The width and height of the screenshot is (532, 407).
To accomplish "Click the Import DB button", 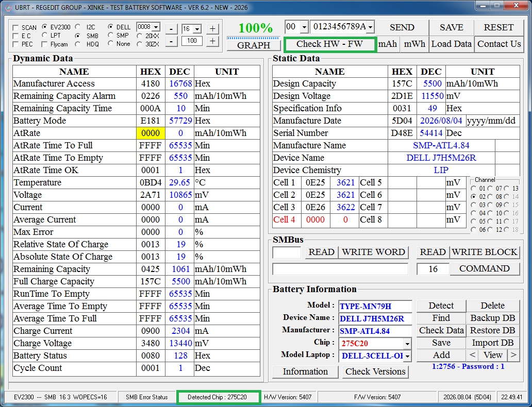I will click(x=493, y=343).
